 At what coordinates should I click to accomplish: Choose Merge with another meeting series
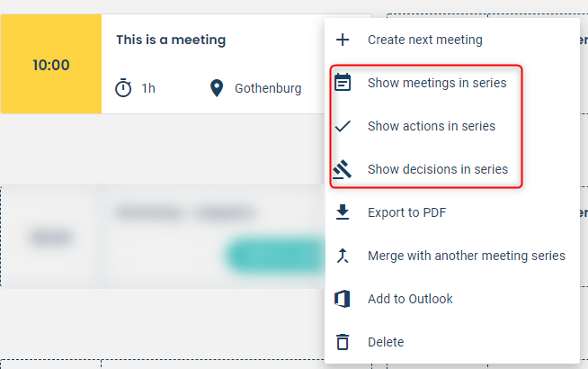pyautogui.click(x=467, y=256)
